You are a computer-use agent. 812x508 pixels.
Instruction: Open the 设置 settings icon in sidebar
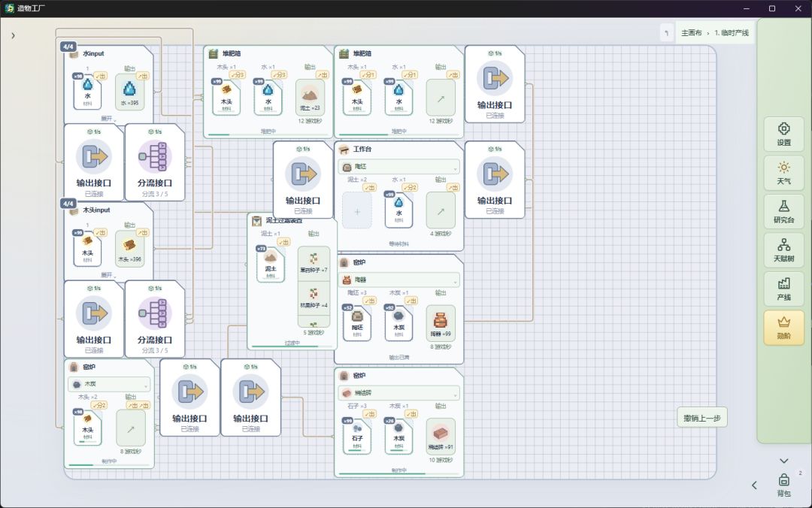coord(783,134)
